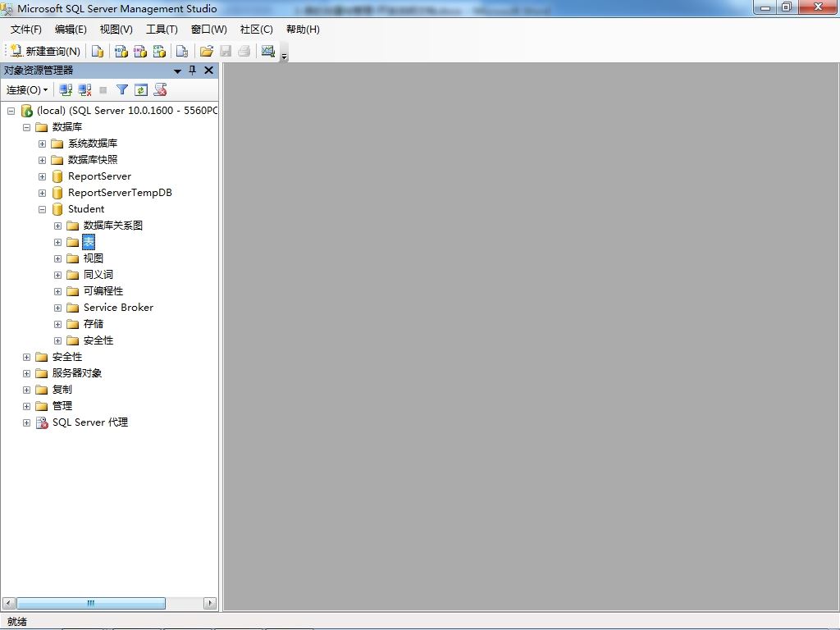840x630 pixels.
Task: Click the server instance icon beside (local)
Action: [x=27, y=111]
